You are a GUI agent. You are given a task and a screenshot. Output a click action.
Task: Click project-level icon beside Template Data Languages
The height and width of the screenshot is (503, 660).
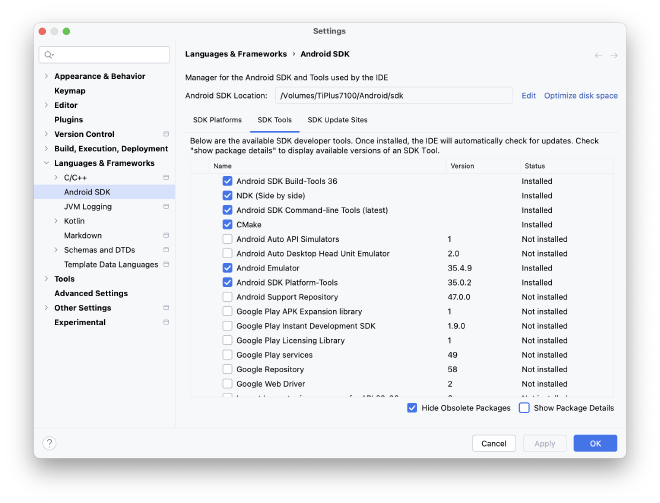[166, 264]
